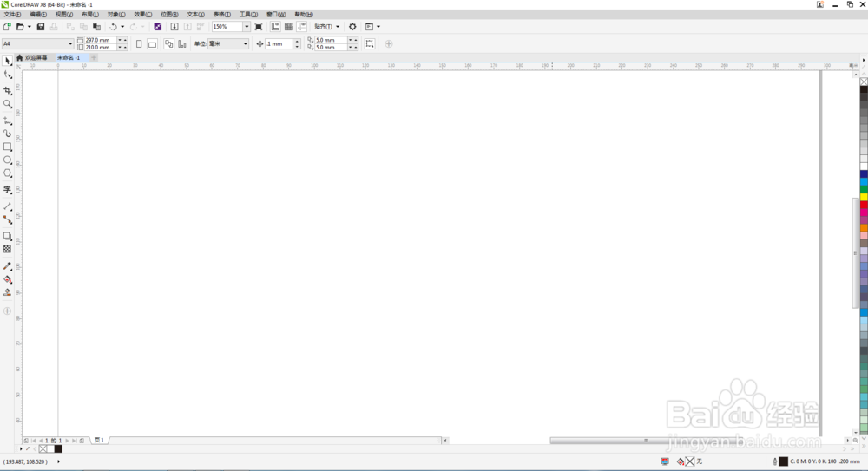The image size is (868, 471).
Task: Click the horizontal scrollbar thumb
Action: pyautogui.click(x=645, y=441)
